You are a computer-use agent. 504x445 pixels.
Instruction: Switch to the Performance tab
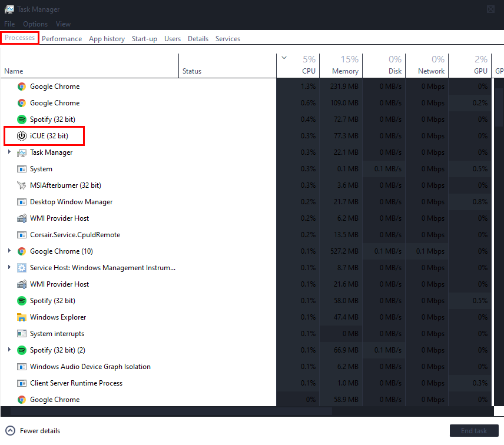coord(62,39)
